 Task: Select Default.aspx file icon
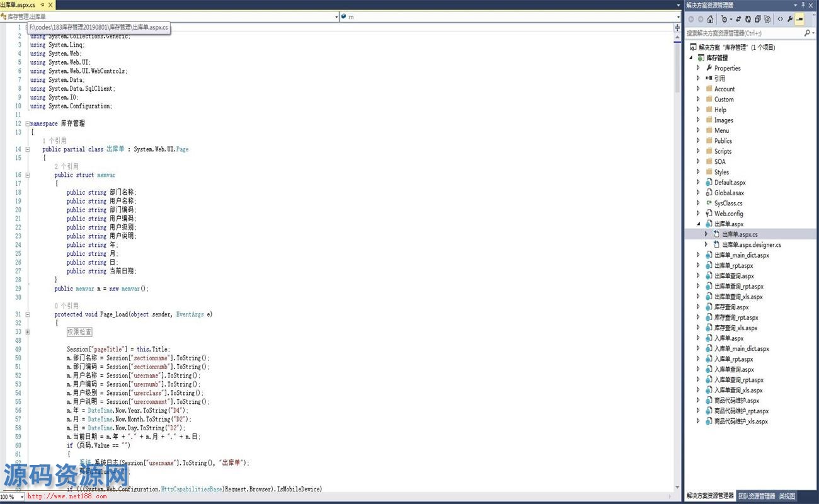(x=709, y=183)
